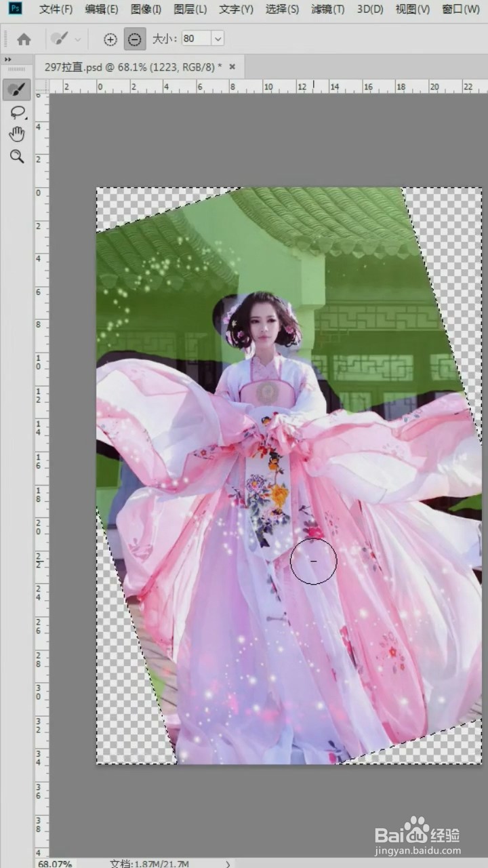Image resolution: width=488 pixels, height=868 pixels.
Task: Click the Home icon in options bar
Action: tap(24, 39)
